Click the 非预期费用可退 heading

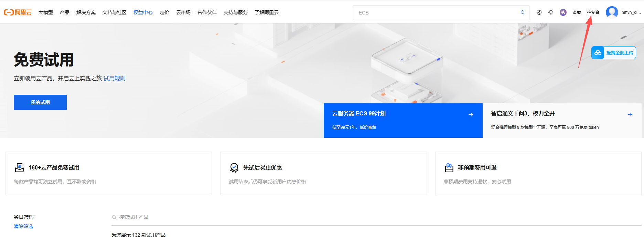pos(477,168)
